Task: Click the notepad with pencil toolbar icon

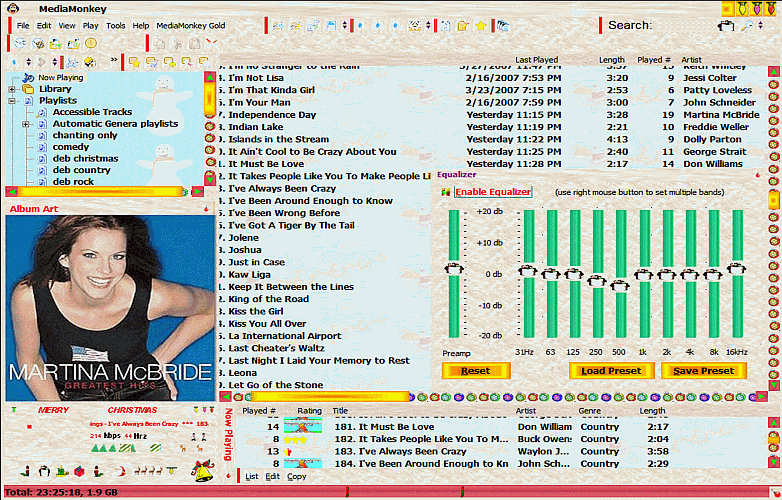Action: (x=463, y=26)
